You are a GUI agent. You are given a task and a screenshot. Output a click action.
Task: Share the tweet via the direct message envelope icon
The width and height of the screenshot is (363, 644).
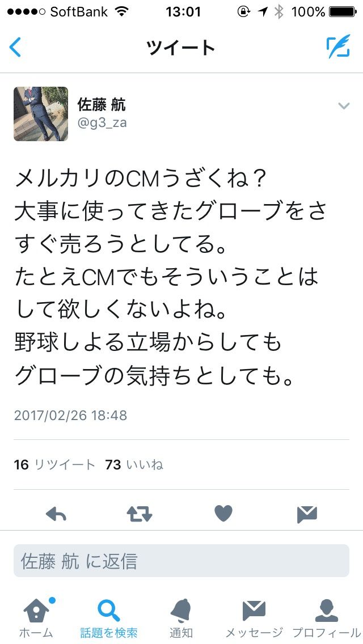307,514
